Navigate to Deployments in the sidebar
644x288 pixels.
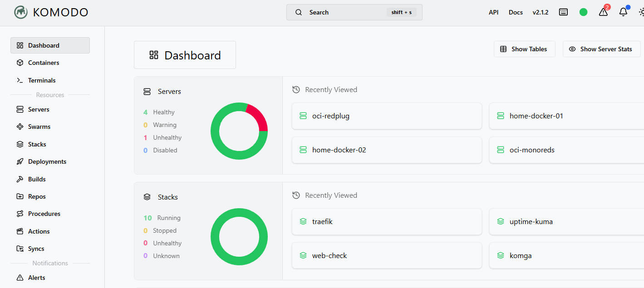click(x=50, y=161)
